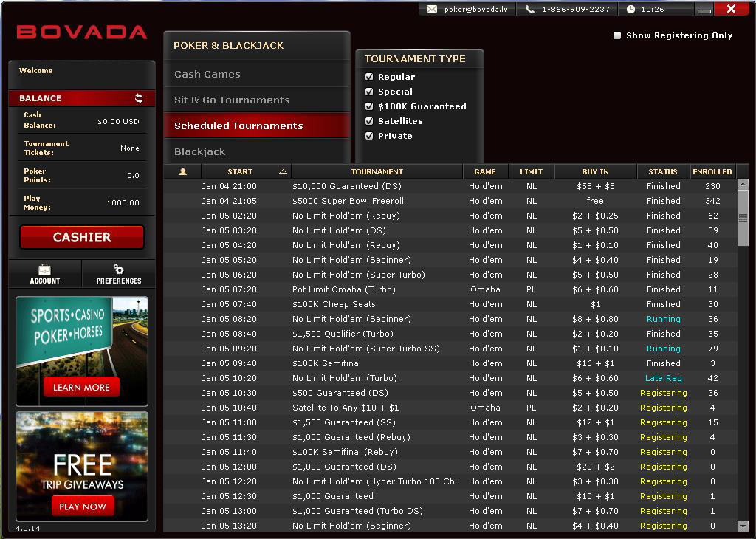This screenshot has width=756, height=539.
Task: Select Satellite To Any $10 + $1 row
Action: point(450,408)
